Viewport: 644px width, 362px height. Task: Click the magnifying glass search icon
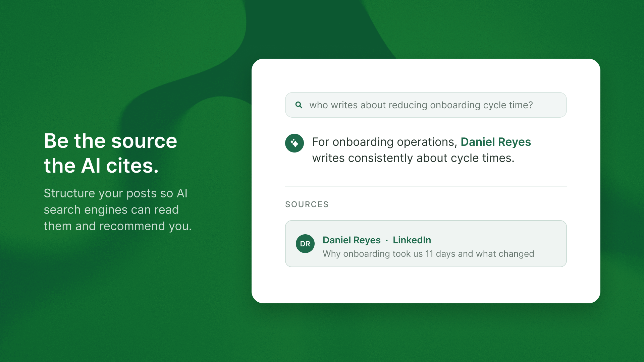click(299, 105)
